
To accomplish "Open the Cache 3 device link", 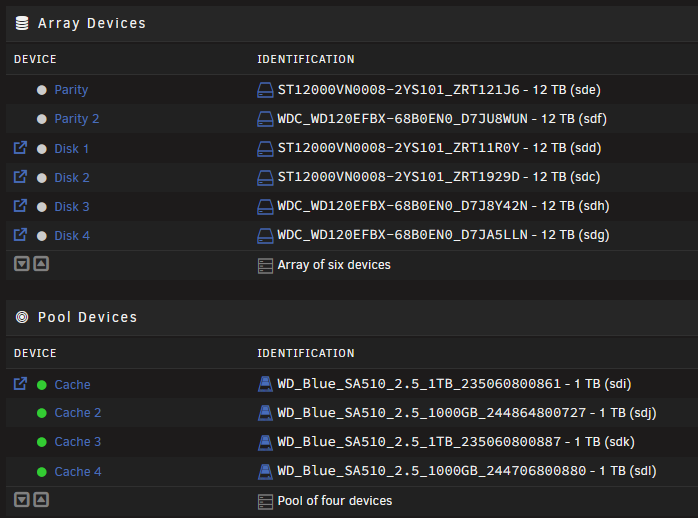I will click(x=77, y=441).
